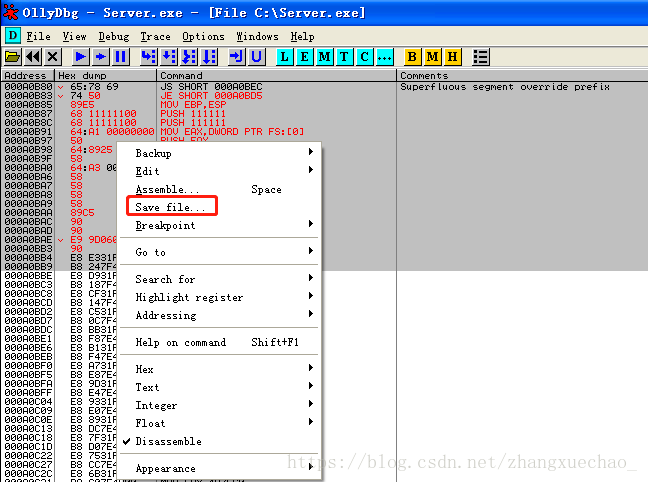Expand the Appearance submenu
Screen dimensions: 648x482
pyautogui.click(x=220, y=468)
